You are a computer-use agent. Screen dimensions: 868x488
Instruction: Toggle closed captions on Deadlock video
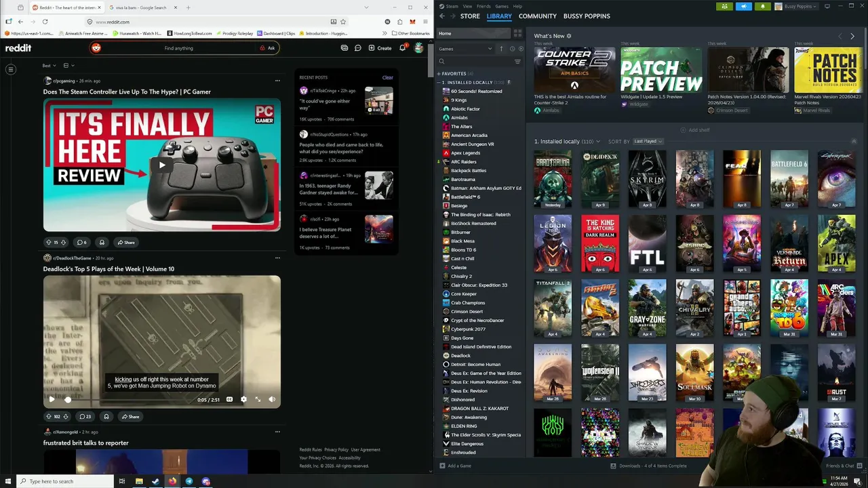pos(229,399)
